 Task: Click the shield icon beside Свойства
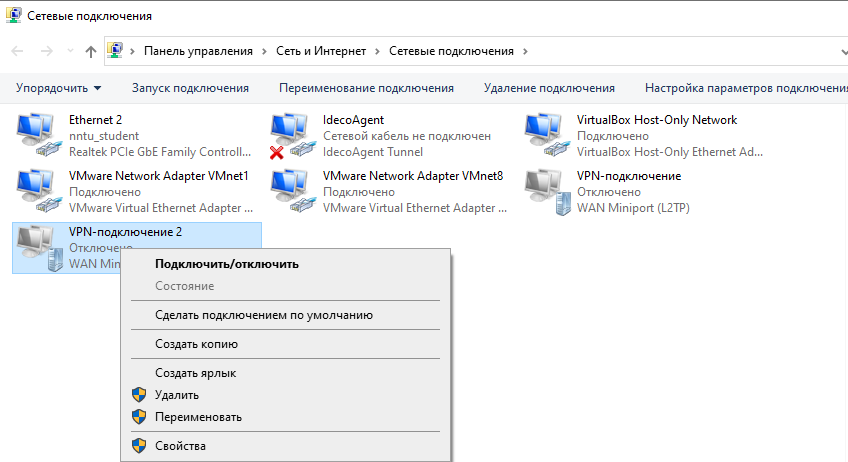(x=139, y=446)
